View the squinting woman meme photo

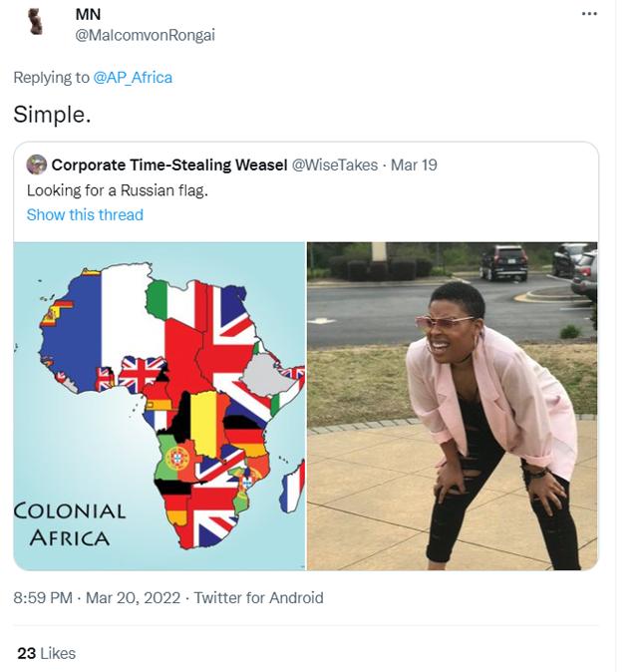452,406
